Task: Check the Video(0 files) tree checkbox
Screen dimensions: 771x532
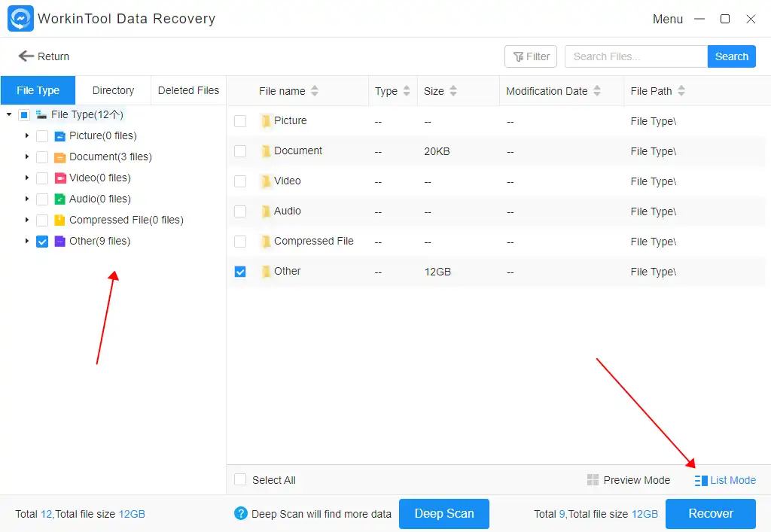Action: 42,178
